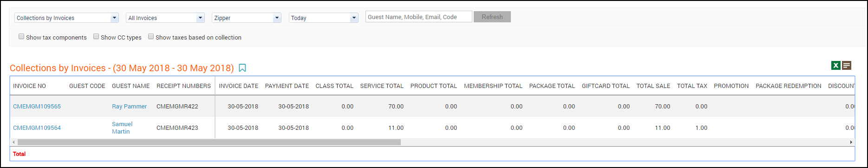Click SERVICE TOTAL column header
Viewport: 868px width, 168px height.
click(382, 86)
